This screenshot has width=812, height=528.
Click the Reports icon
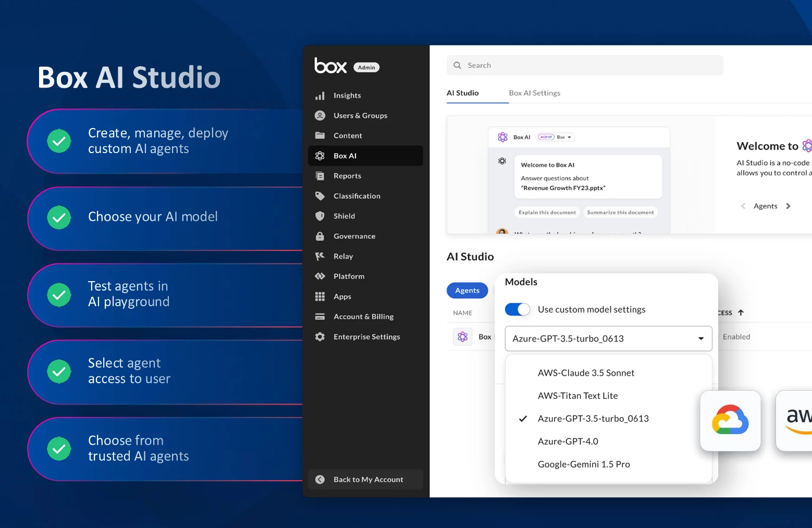[320, 176]
